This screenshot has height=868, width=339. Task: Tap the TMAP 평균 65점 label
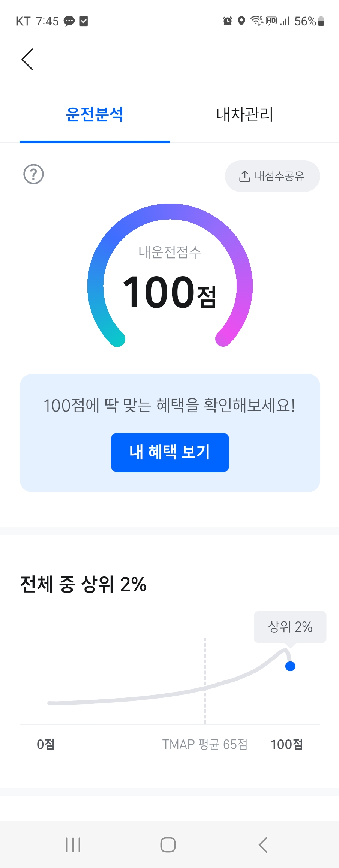point(205,744)
